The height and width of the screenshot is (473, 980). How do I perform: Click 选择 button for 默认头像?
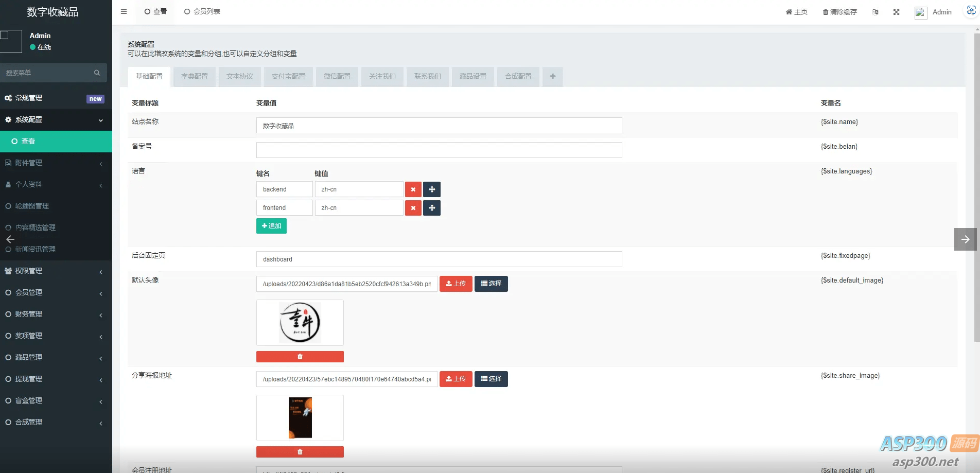pos(491,284)
